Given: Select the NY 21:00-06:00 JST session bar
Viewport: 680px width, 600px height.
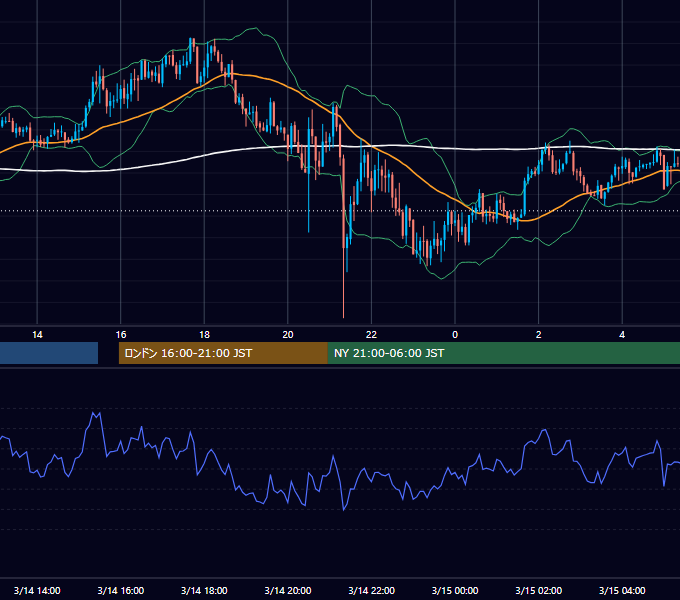Looking at the screenshot, I should (x=503, y=353).
